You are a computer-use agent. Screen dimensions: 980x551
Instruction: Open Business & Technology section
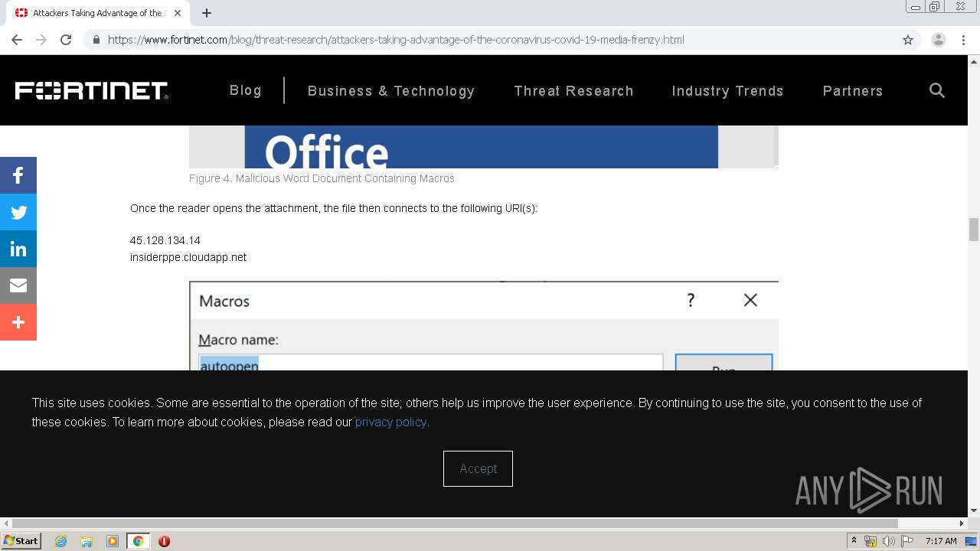[391, 91]
